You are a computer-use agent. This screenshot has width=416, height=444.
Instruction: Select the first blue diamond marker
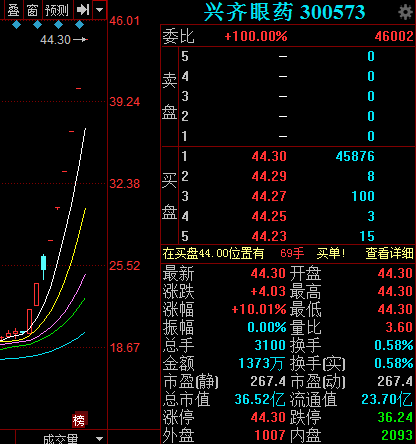16,25
